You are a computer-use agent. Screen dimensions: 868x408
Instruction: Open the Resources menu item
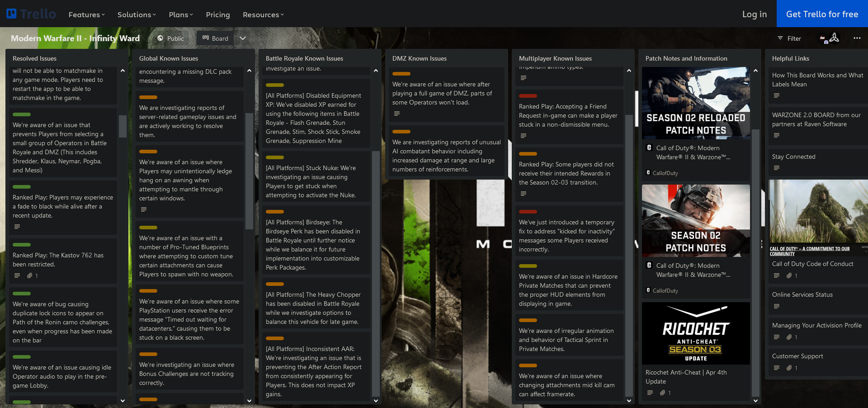click(x=263, y=14)
